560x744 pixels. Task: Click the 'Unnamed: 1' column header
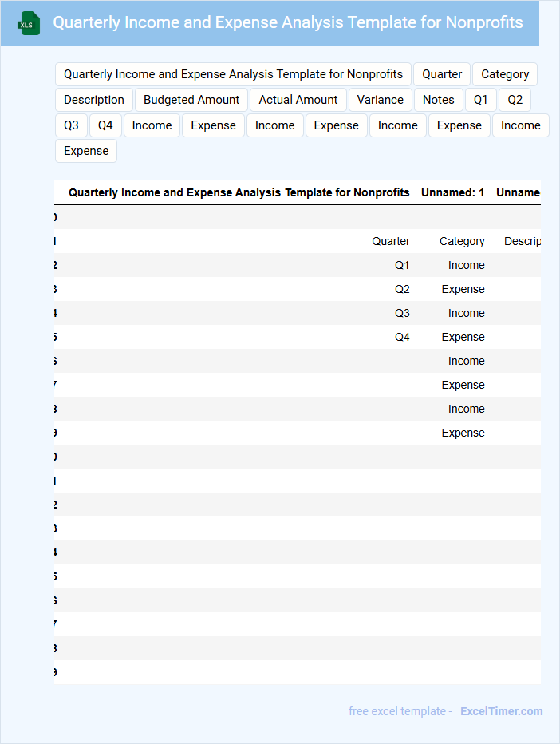pyautogui.click(x=452, y=192)
